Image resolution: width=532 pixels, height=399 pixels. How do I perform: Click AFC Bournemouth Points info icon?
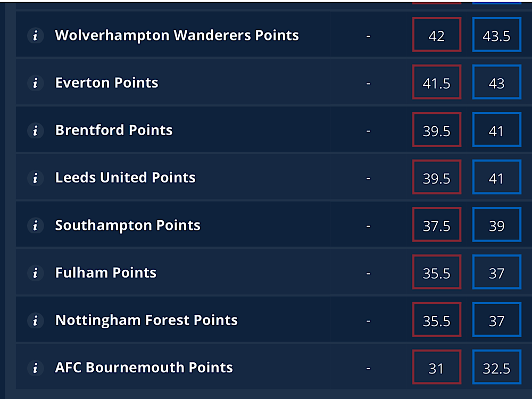(35, 368)
